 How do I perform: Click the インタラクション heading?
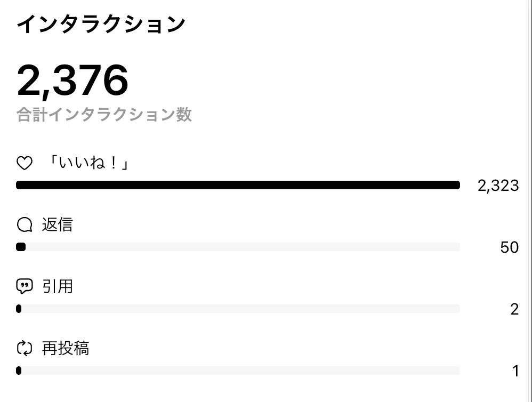[101, 24]
